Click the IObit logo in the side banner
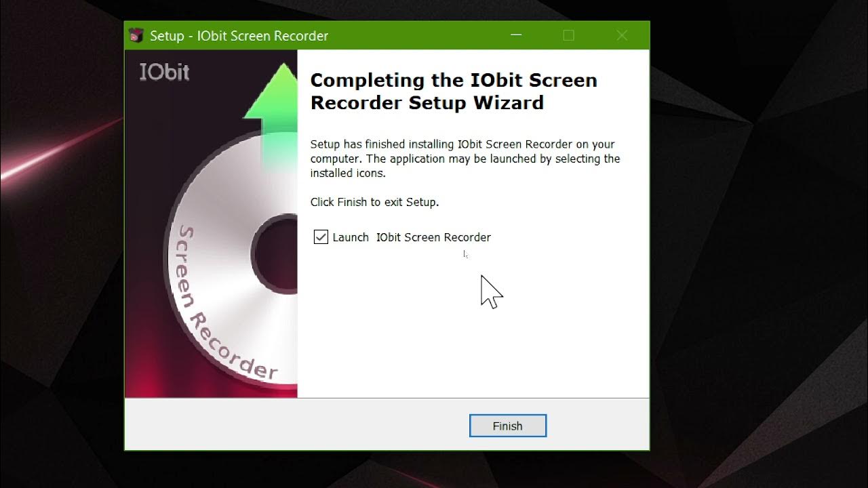Image resolution: width=868 pixels, height=488 pixels. 164,72
